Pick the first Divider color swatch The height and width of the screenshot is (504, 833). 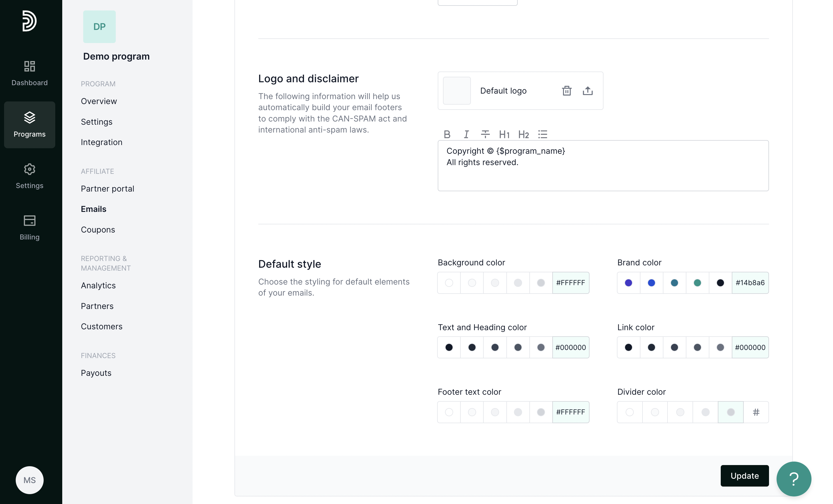629,412
